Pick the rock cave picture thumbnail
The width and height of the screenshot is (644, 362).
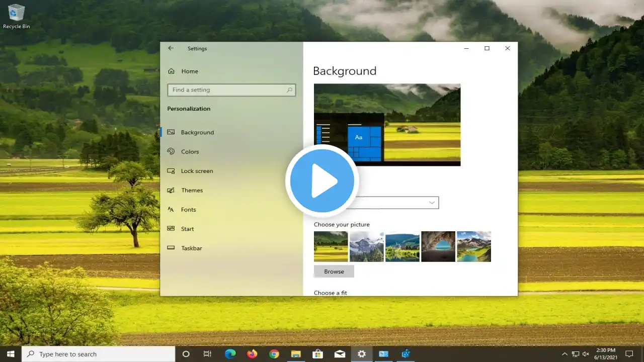(x=438, y=246)
